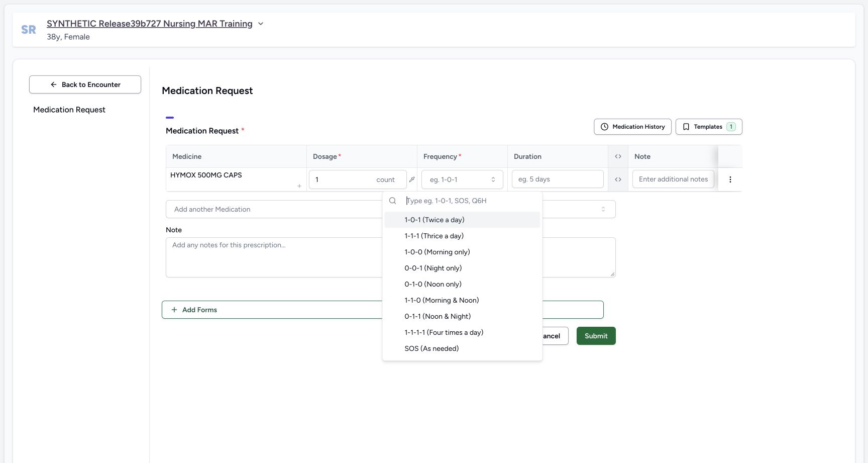Viewport: 868px width, 463px height.
Task: Toggle the expand icon in HYMOX row
Action: click(x=618, y=179)
